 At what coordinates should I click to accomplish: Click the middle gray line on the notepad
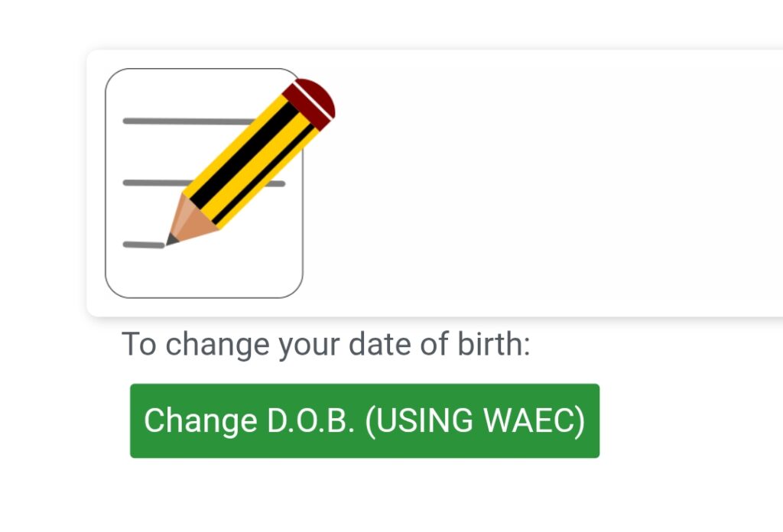click(153, 183)
